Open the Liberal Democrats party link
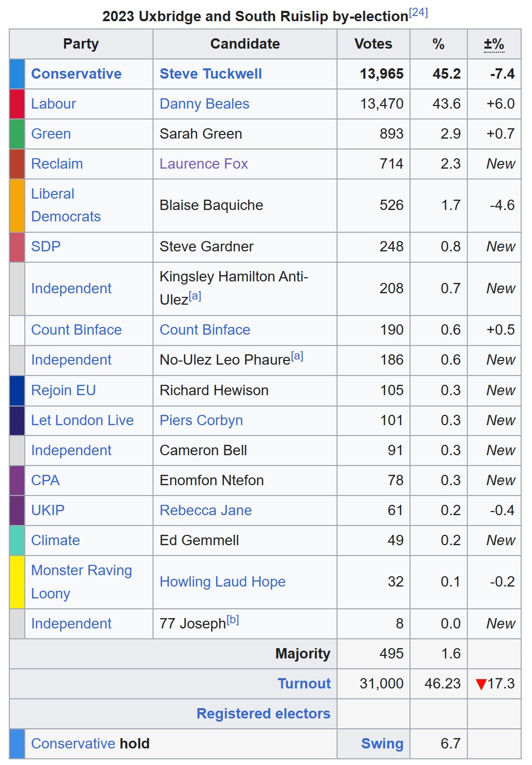This screenshot has height=765, width=532. 66,205
